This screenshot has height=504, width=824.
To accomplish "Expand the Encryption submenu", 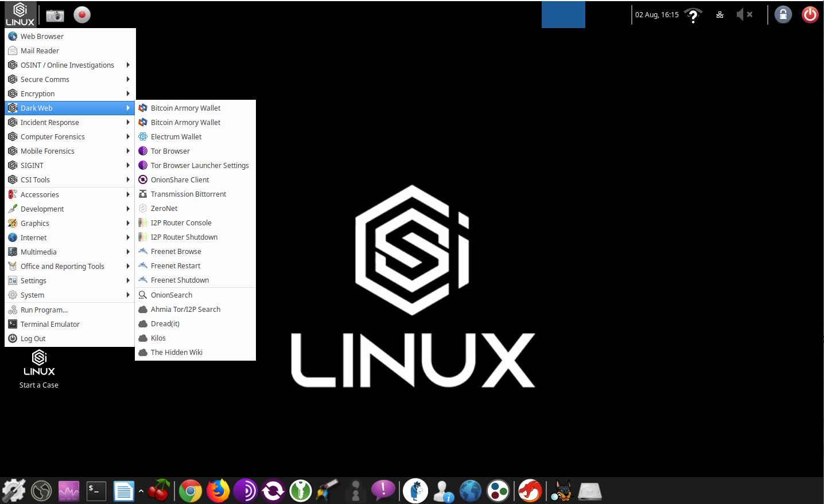I will tap(70, 93).
